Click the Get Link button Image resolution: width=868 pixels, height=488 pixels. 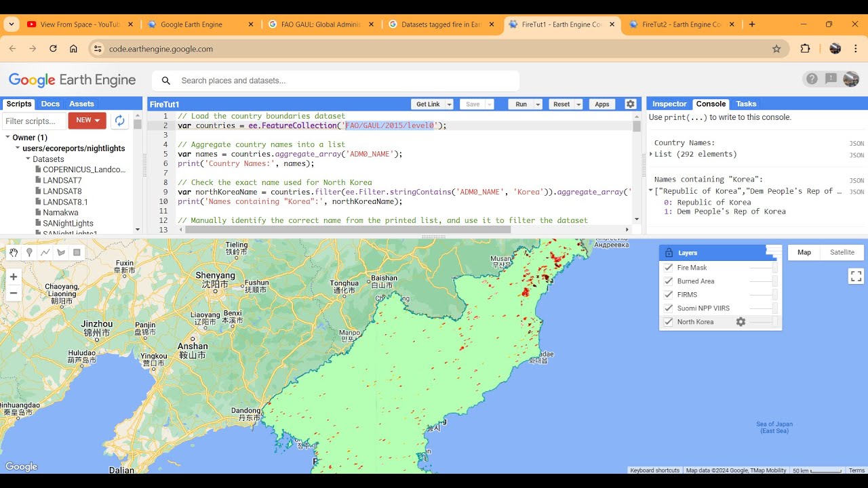click(x=428, y=104)
